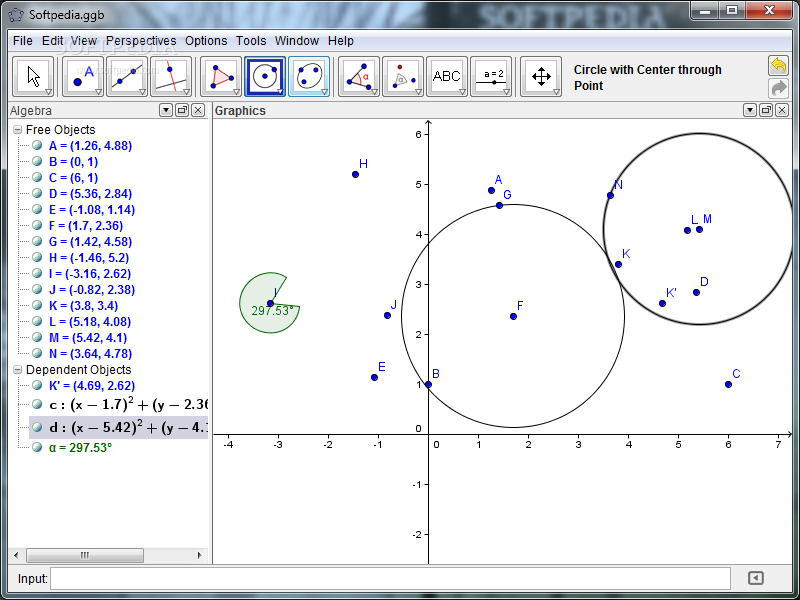Close the Algebra panel

198,110
